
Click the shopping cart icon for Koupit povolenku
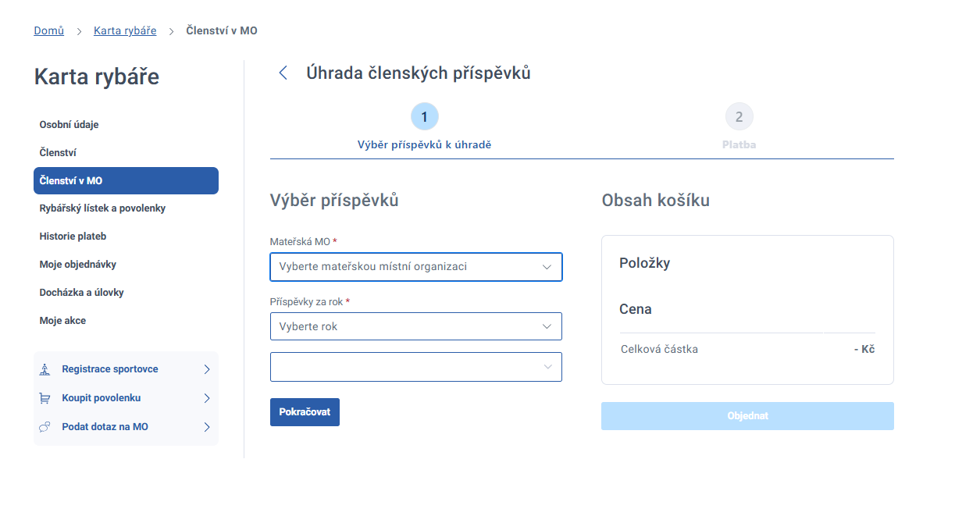tap(45, 398)
